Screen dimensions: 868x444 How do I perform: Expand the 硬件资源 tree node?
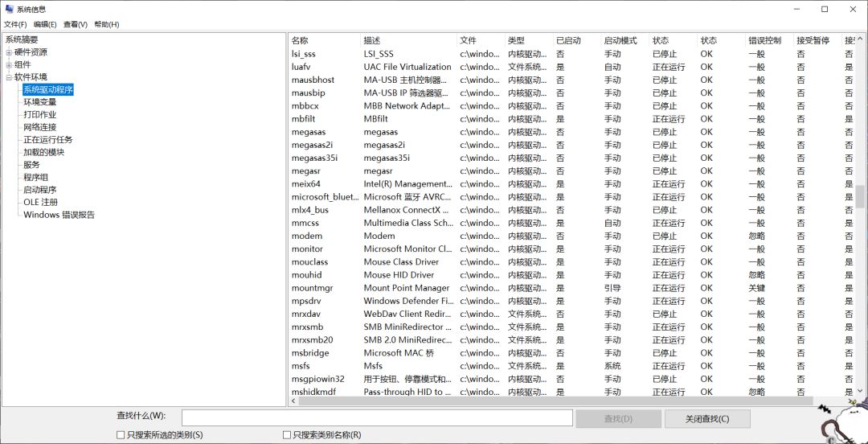(x=9, y=52)
